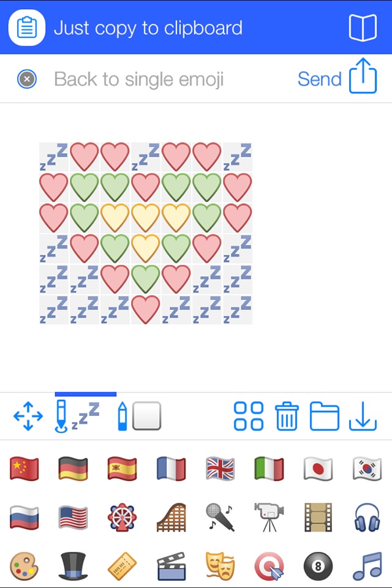
Task: Open the folder of saved art
Action: click(325, 416)
